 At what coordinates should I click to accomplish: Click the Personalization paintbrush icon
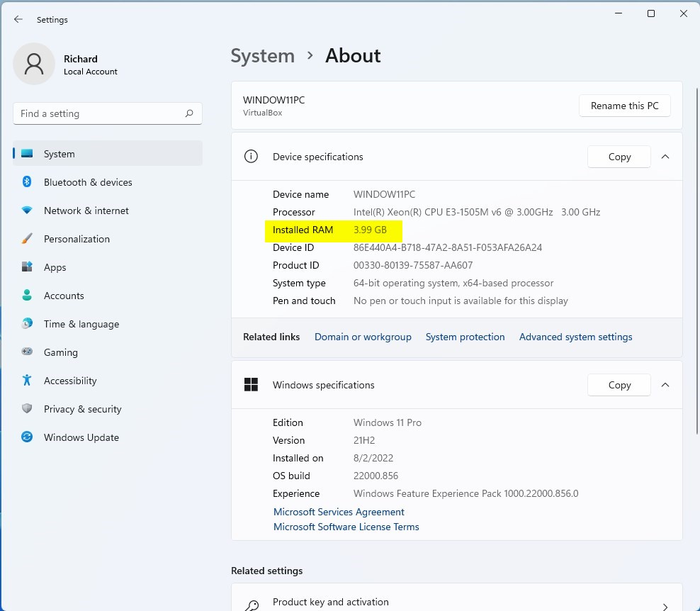pos(27,239)
